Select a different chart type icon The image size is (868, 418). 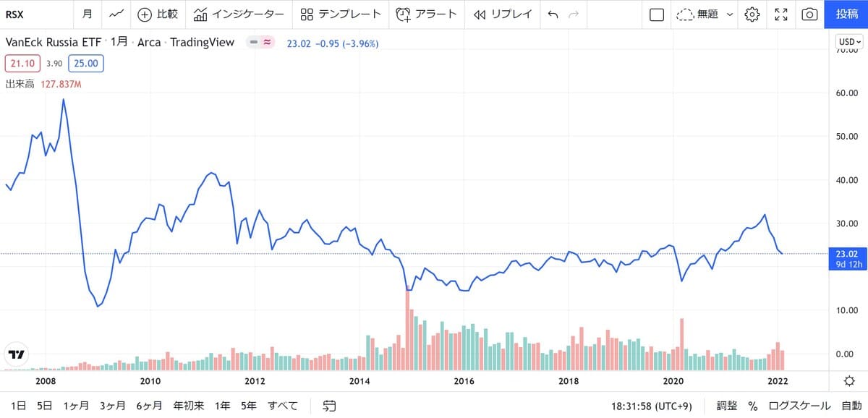pos(116,13)
